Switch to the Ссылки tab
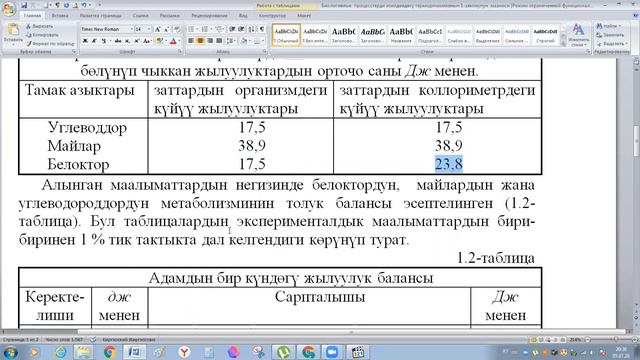 click(x=140, y=16)
